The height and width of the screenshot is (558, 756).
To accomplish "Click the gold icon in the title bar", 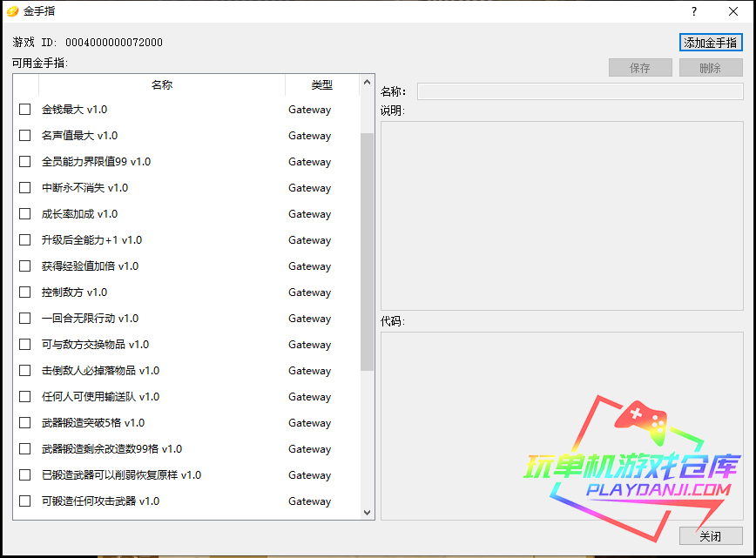I will coord(11,11).
